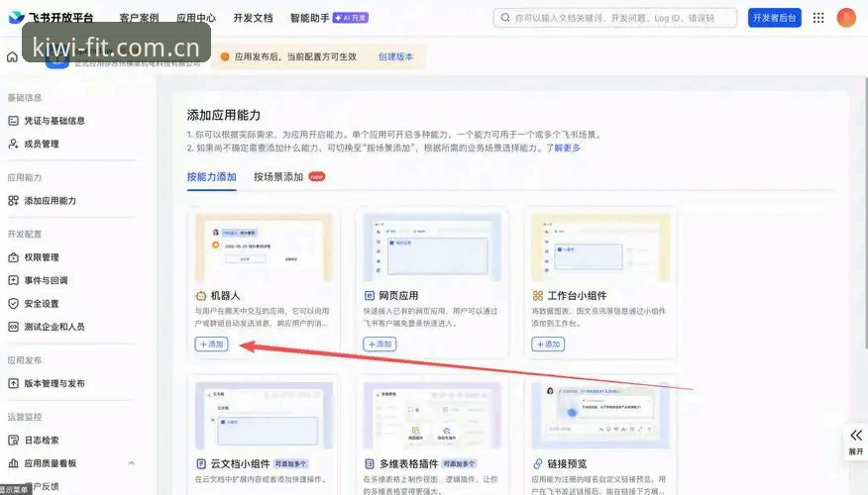Click the 版本管理与发布 sidebar icon
This screenshot has height=495, width=868.
tap(13, 383)
